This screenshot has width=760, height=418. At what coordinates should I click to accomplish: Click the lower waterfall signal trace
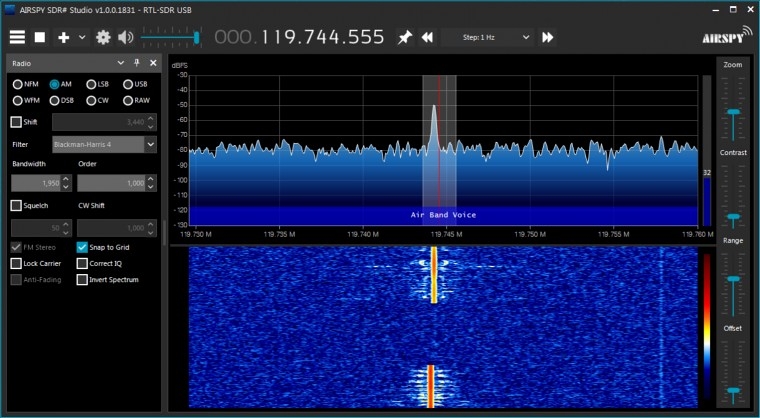point(430,386)
